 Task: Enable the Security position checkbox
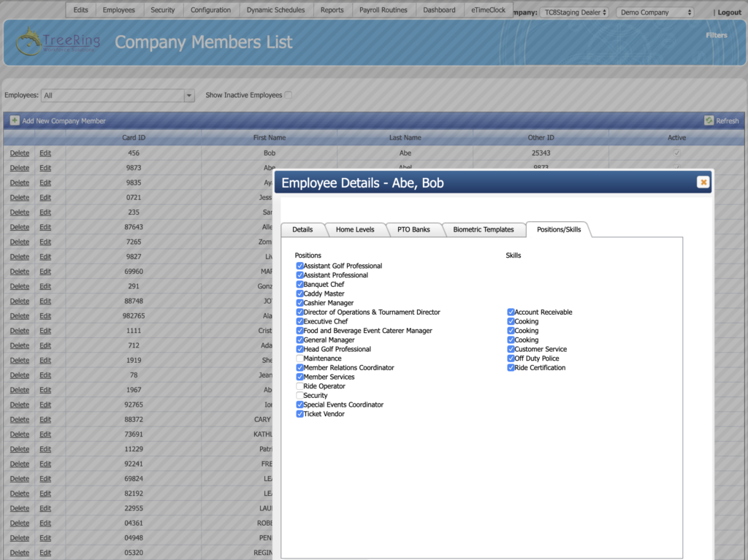pyautogui.click(x=299, y=395)
